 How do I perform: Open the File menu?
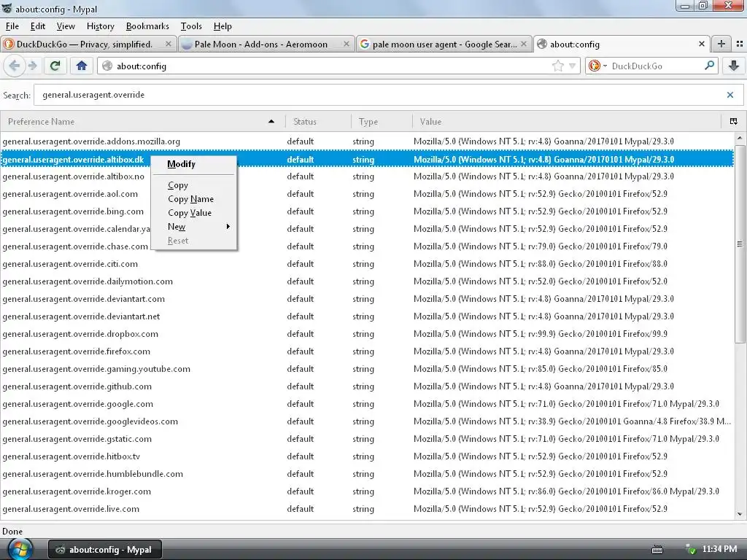point(12,26)
